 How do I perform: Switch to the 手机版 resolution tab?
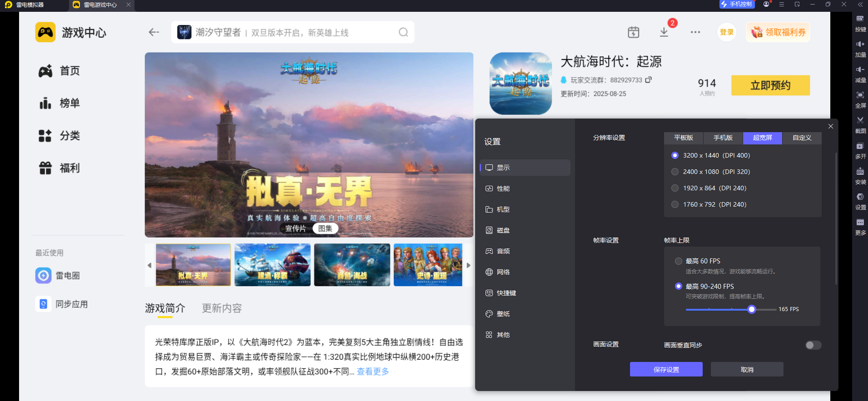click(x=723, y=138)
